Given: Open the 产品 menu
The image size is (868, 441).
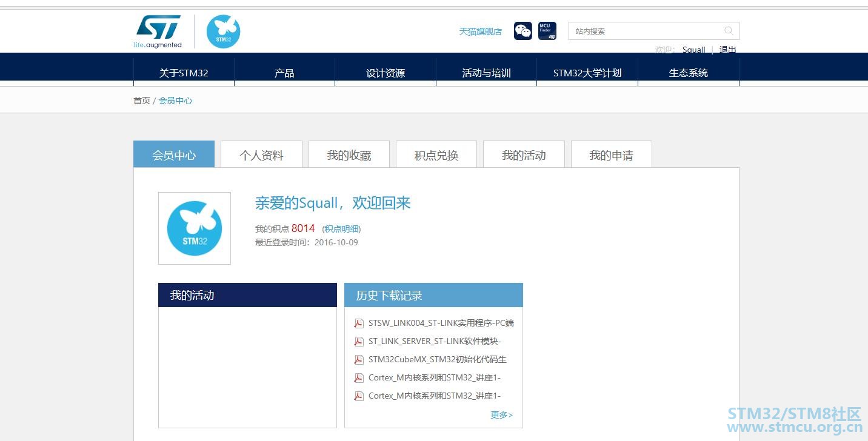Looking at the screenshot, I should (284, 73).
